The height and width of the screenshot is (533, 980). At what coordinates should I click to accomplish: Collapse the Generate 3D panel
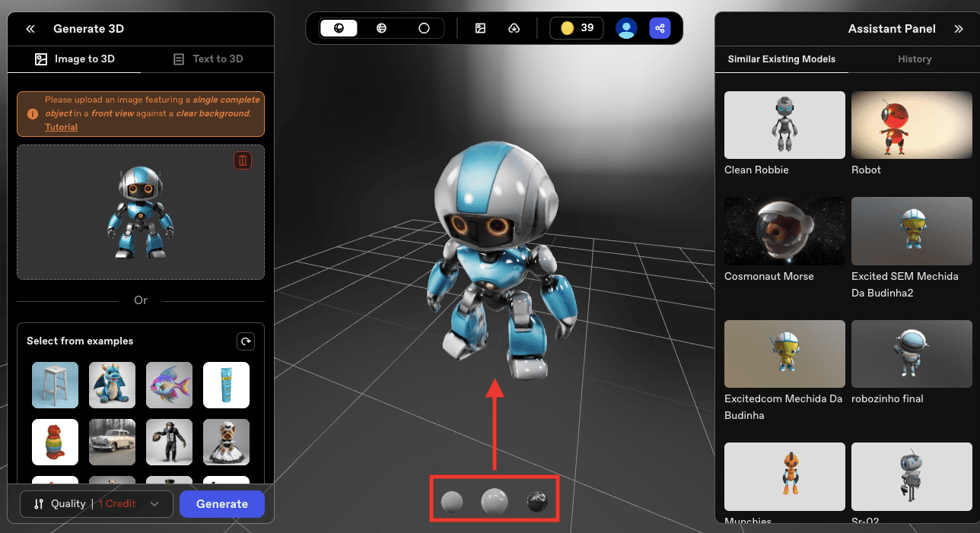(30, 28)
